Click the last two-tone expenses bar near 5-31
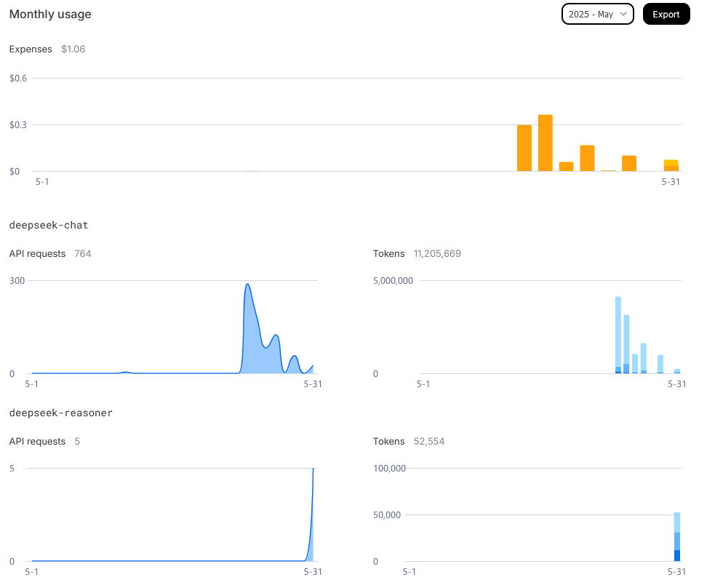The height and width of the screenshot is (588, 707). [671, 166]
